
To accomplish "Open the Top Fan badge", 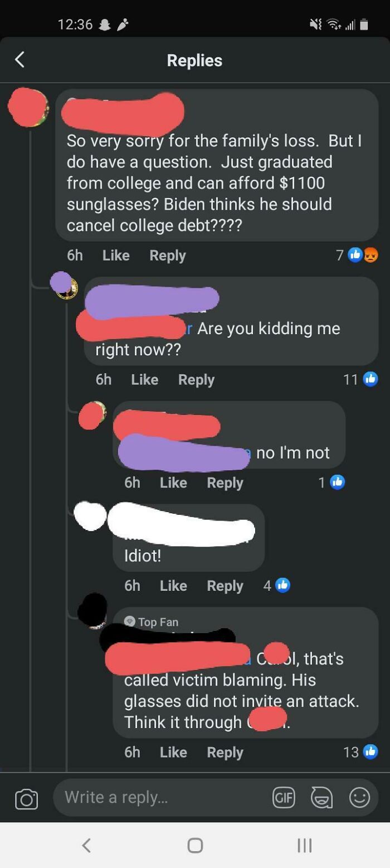I will pyautogui.click(x=152, y=621).
